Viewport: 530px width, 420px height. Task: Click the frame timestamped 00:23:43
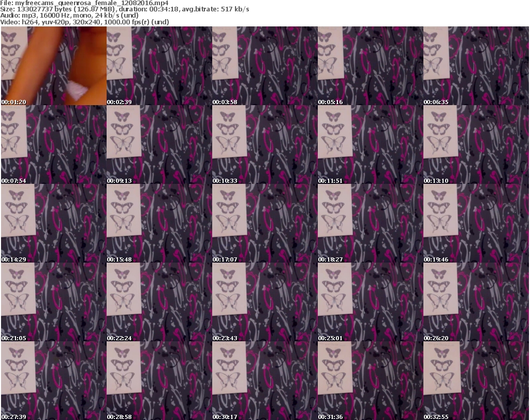coord(264,301)
